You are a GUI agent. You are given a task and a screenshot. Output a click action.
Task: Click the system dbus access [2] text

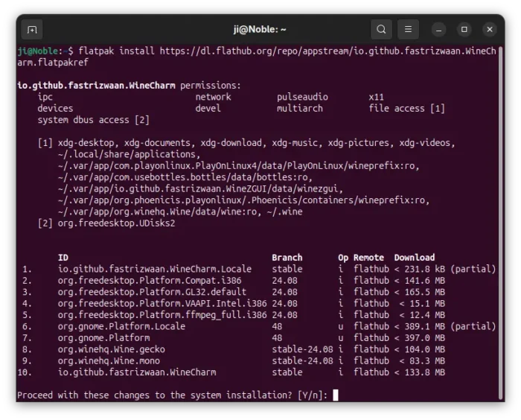pyautogui.click(x=93, y=120)
